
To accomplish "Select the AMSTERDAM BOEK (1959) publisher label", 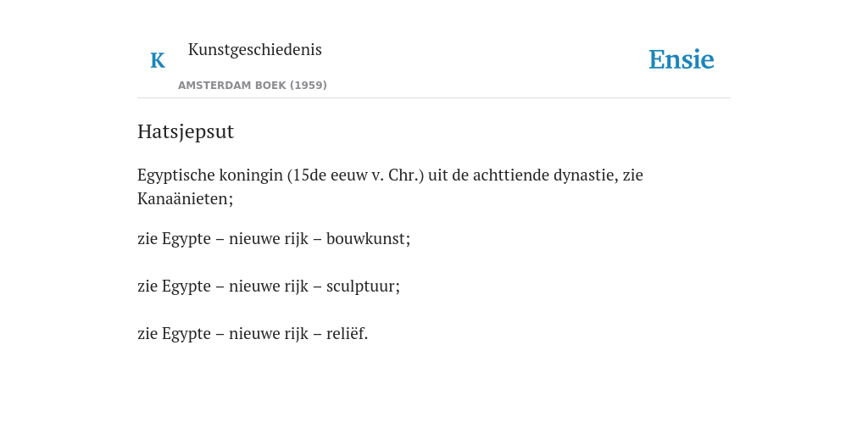I will click(x=253, y=86).
